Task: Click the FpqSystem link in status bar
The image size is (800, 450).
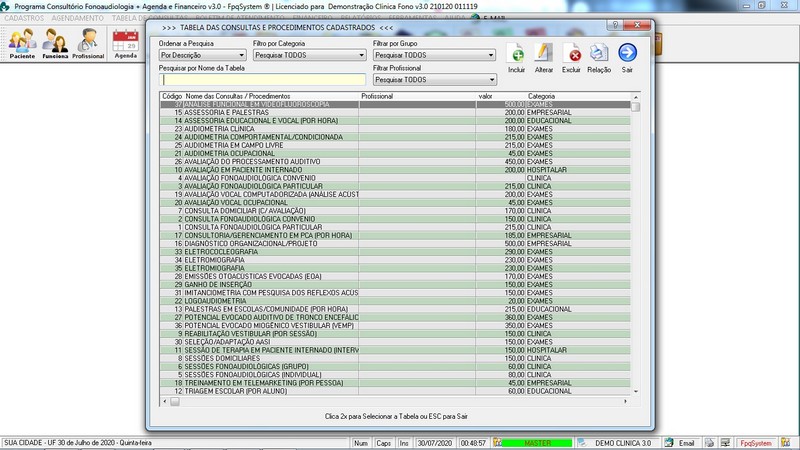Action: point(756,443)
